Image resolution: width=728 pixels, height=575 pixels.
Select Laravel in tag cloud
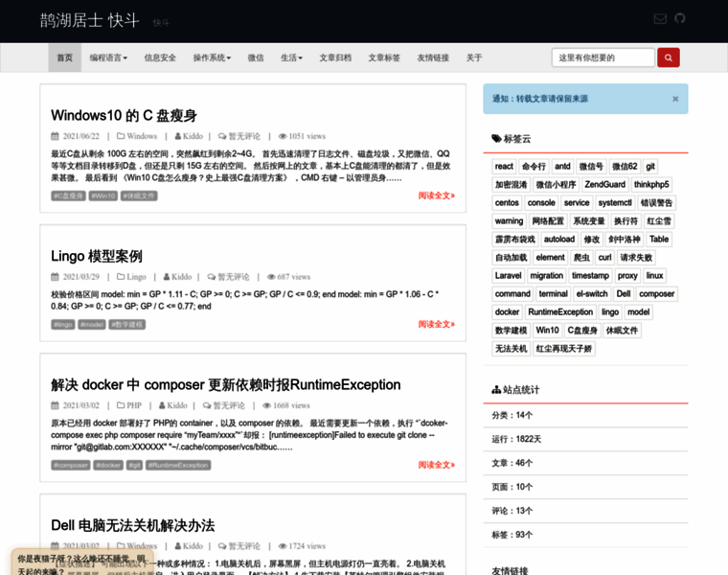[508, 275]
